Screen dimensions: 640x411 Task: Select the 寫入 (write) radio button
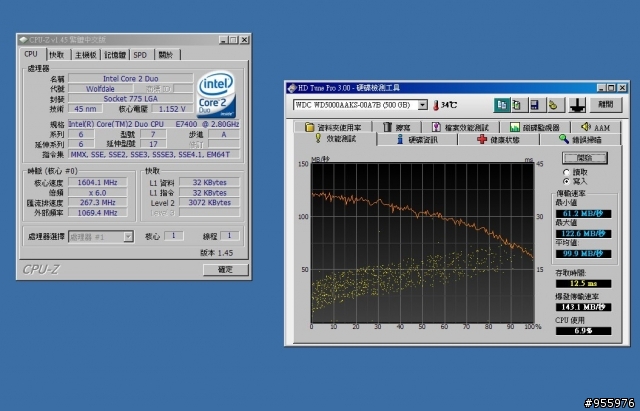[x=567, y=181]
